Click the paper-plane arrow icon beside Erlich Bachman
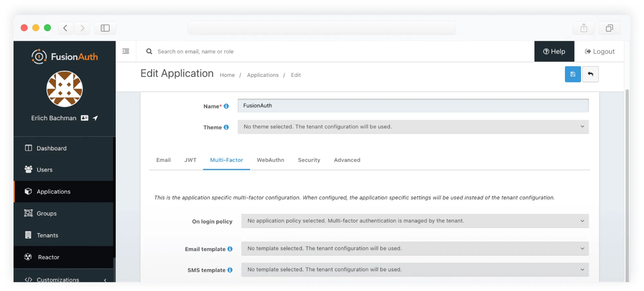Screen dimensions: 644x291 click(x=95, y=118)
